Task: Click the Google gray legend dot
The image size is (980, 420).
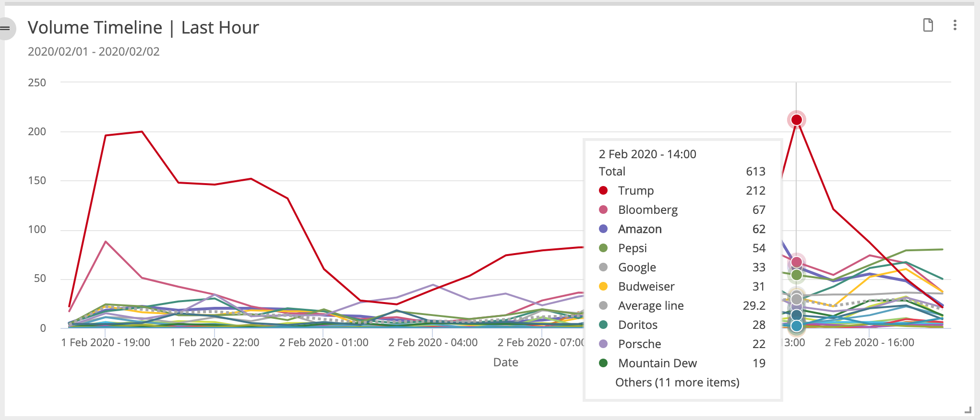Action: (x=603, y=267)
